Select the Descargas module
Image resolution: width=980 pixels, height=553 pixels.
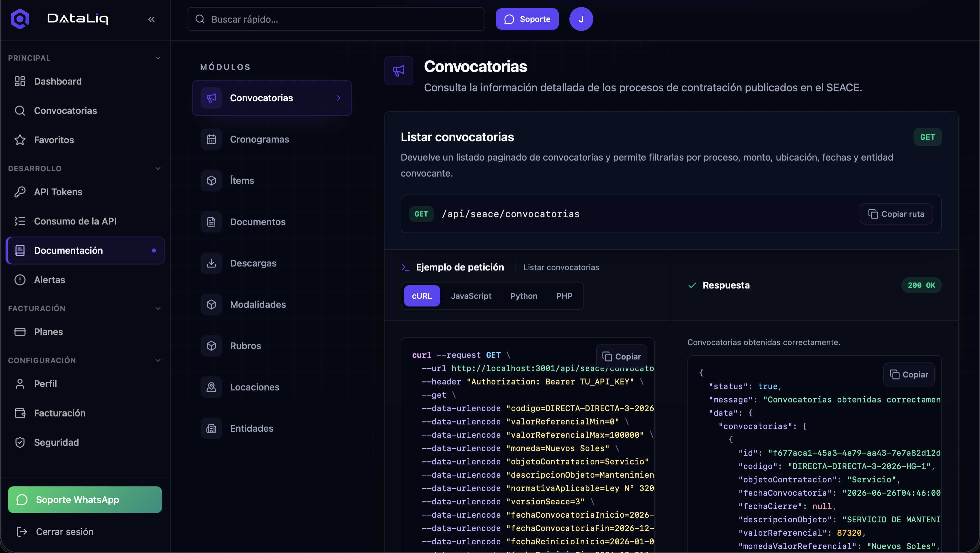point(272,263)
